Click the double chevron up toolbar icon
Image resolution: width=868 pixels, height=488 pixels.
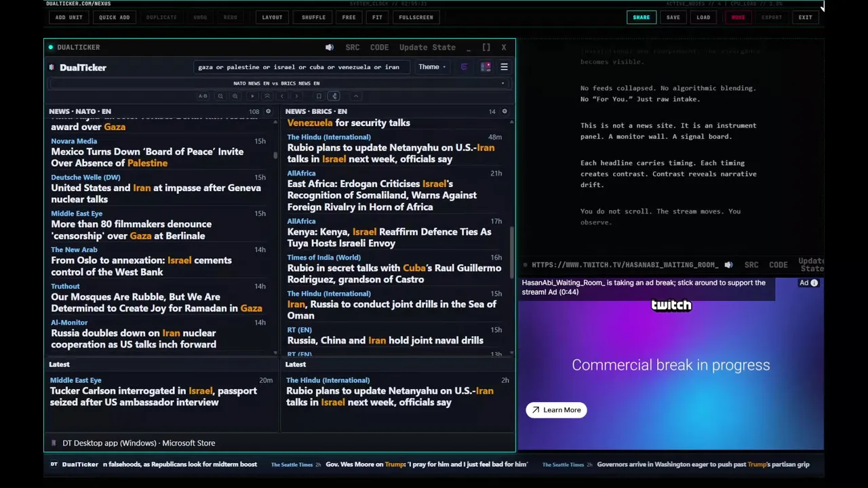pos(267,96)
